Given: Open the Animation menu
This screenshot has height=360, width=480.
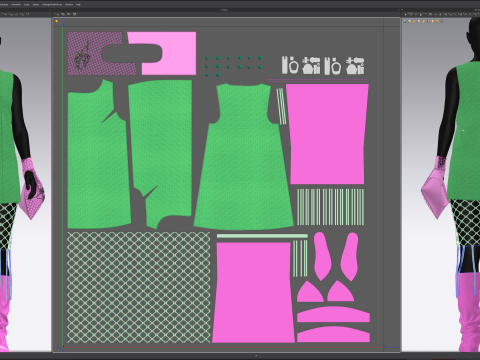Looking at the screenshot, I should pos(16,5).
